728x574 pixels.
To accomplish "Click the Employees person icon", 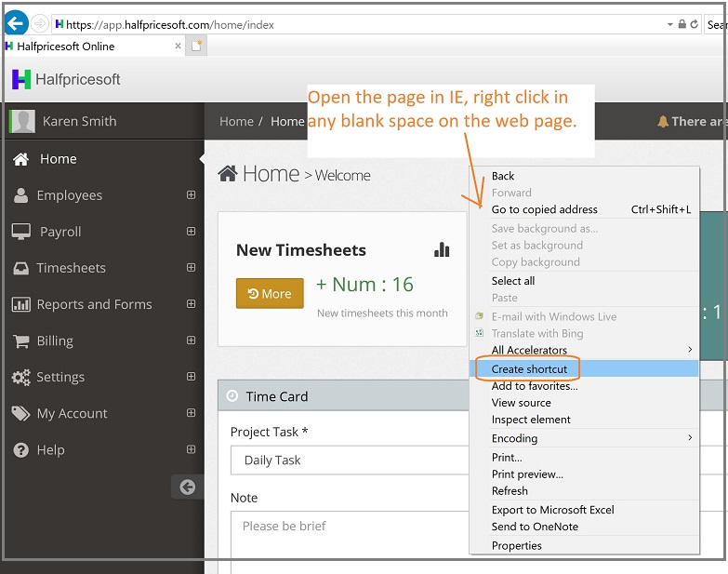I will [20, 195].
